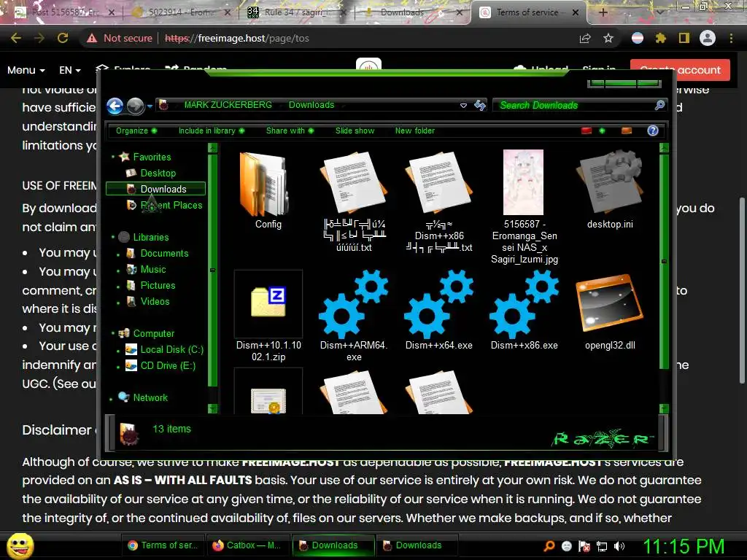The height and width of the screenshot is (560, 747).
Task: Click the Start button smiley face
Action: pyautogui.click(x=20, y=545)
